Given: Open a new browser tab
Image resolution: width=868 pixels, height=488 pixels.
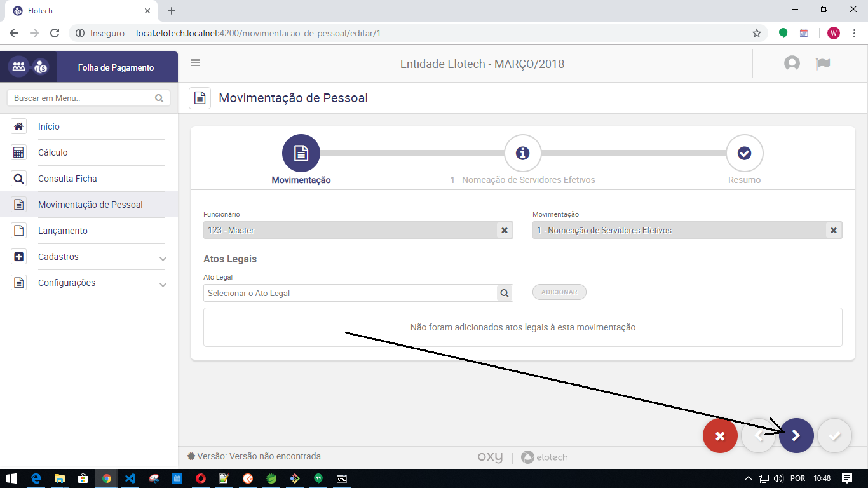Looking at the screenshot, I should pyautogui.click(x=172, y=11).
